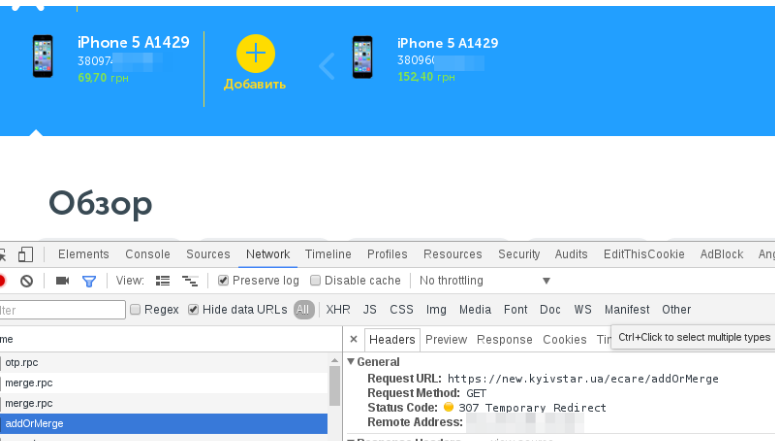The height and width of the screenshot is (441, 775).
Task: Open the Resources tab
Action: pos(452,254)
